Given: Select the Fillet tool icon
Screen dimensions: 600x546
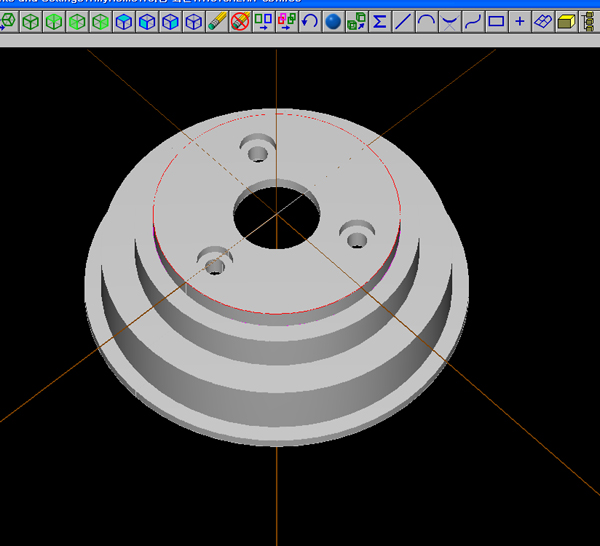Looking at the screenshot, I should 450,21.
